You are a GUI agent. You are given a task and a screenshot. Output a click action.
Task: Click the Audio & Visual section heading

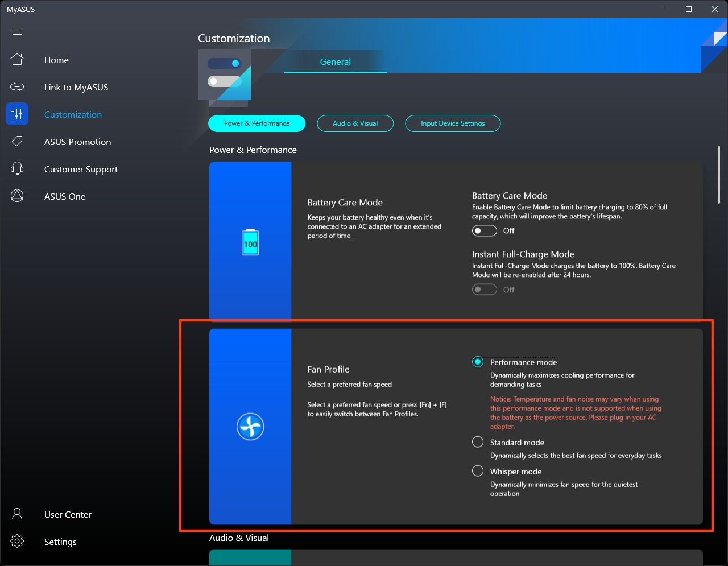click(x=239, y=538)
